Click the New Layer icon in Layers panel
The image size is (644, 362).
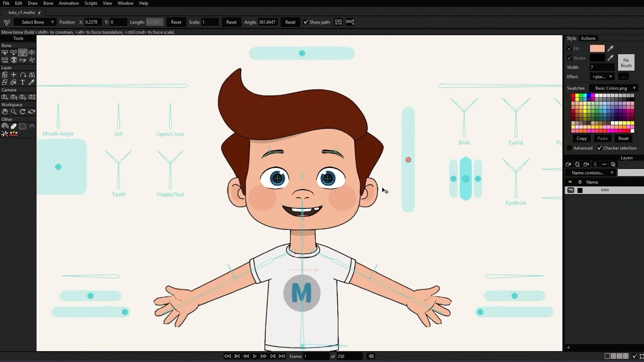[569, 164]
